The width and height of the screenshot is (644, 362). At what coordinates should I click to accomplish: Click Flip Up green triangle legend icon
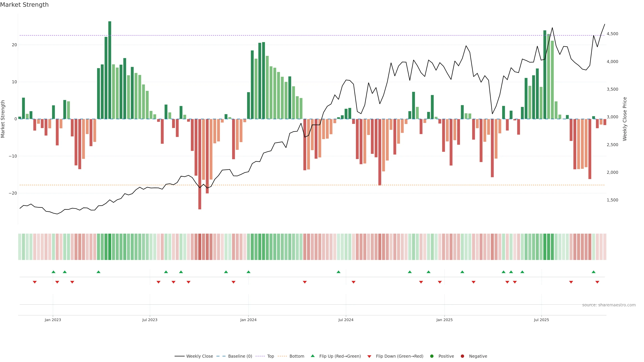312,356
